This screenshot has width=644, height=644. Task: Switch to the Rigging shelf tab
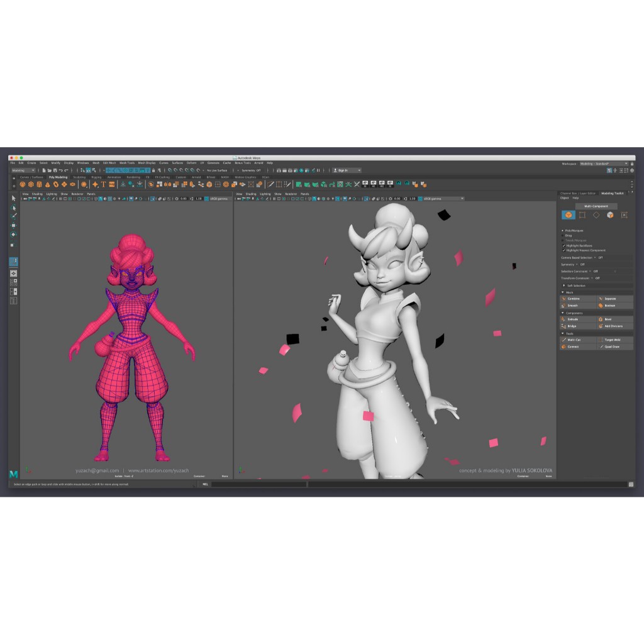pyautogui.click(x=96, y=177)
